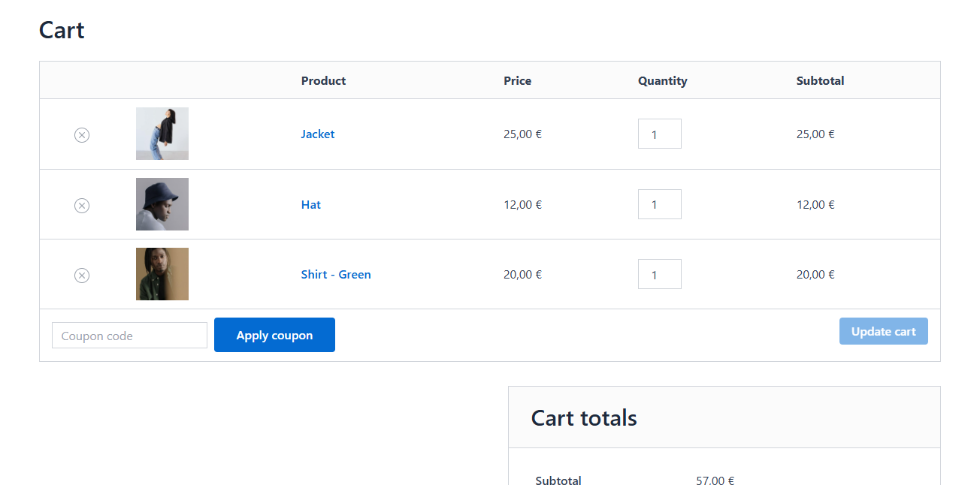Click the Coupon code input field
Image resolution: width=980 pixels, height=485 pixels.
tap(129, 335)
